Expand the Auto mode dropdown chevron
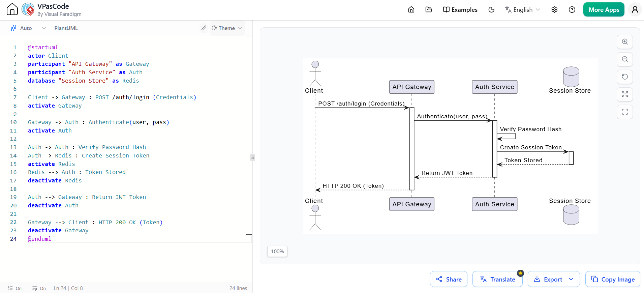The image size is (644, 293). tap(44, 28)
